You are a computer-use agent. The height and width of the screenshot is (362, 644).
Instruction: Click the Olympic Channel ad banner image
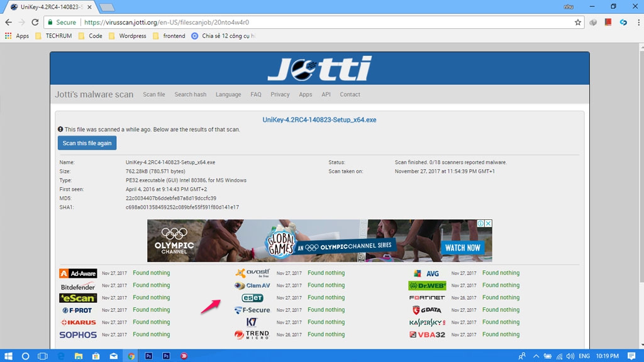319,241
